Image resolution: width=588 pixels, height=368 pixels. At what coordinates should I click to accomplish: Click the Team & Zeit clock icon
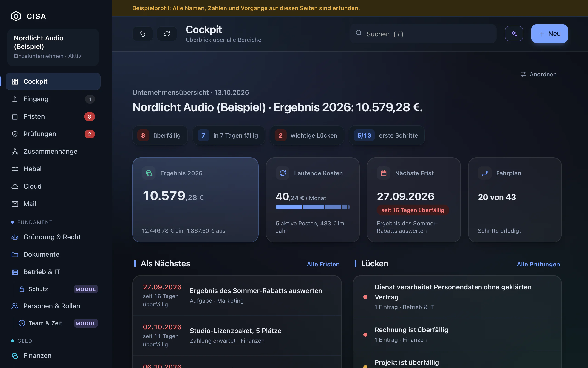coord(22,323)
